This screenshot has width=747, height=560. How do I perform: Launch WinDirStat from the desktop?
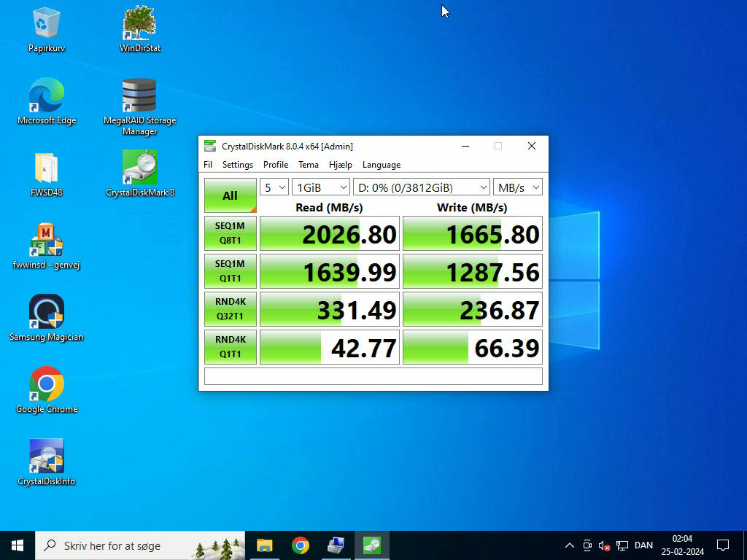(x=139, y=29)
